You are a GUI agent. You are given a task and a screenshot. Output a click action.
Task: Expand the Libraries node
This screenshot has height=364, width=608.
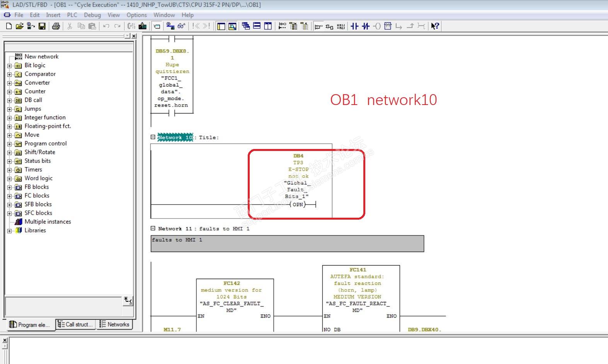pos(10,230)
